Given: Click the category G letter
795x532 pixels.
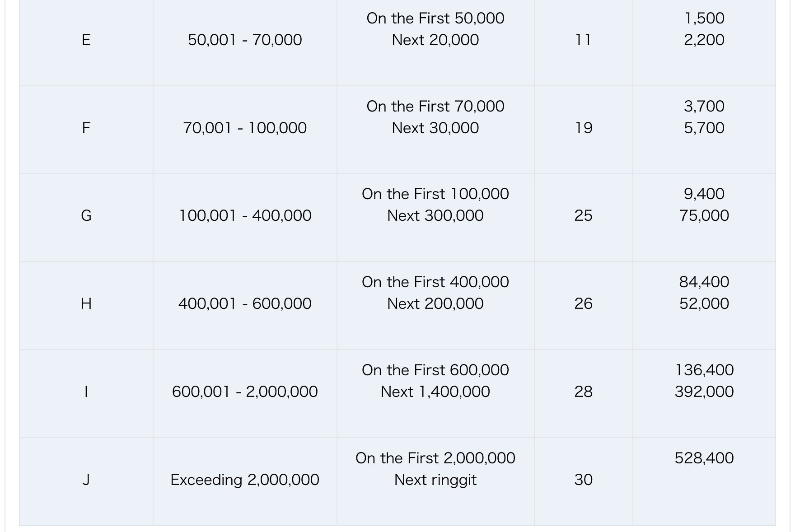Looking at the screenshot, I should [x=86, y=216].
